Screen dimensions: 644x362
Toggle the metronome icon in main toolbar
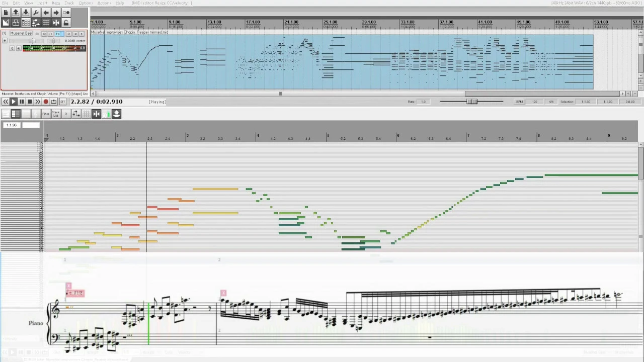coord(66,12)
